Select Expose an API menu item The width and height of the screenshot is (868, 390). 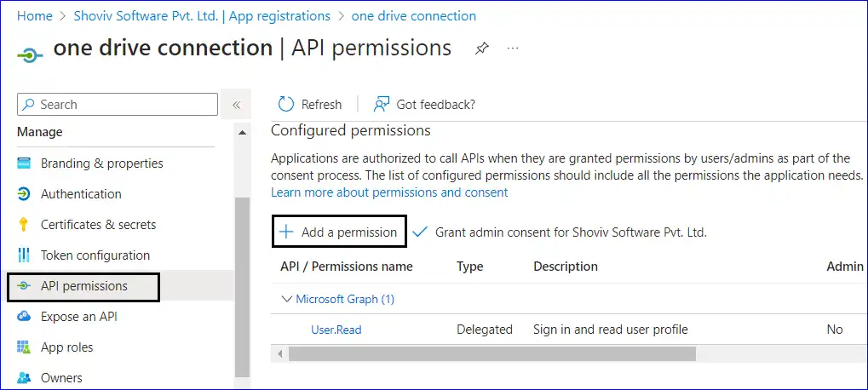click(78, 317)
